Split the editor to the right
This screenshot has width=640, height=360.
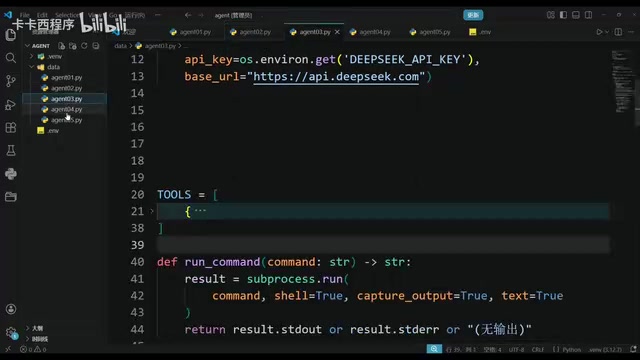click(618, 32)
